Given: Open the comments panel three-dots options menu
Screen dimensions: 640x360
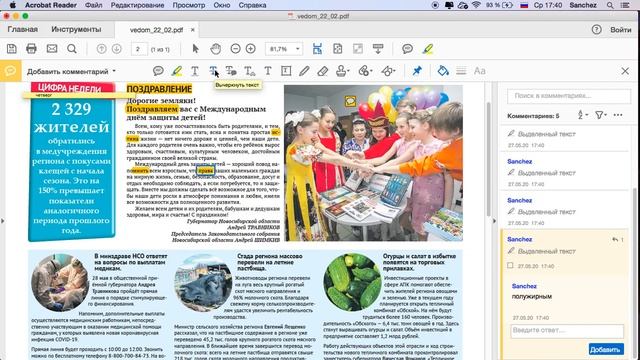Looking at the screenshot, I should point(618,115).
